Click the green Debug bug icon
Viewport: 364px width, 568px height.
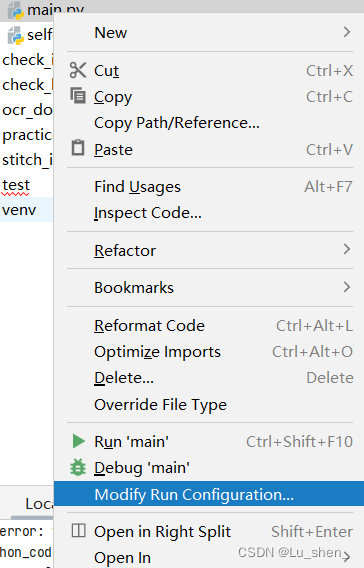78,467
